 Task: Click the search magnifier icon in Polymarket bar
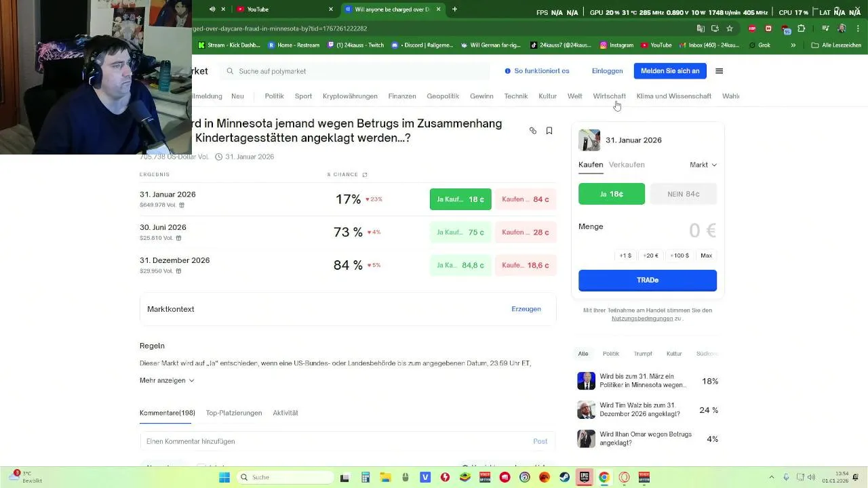coord(230,71)
